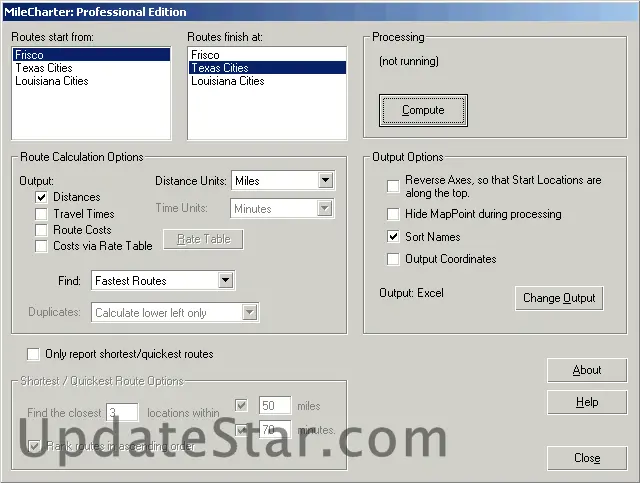
Task: Select Texas Cities in Routes finish at
Action: tap(267, 68)
